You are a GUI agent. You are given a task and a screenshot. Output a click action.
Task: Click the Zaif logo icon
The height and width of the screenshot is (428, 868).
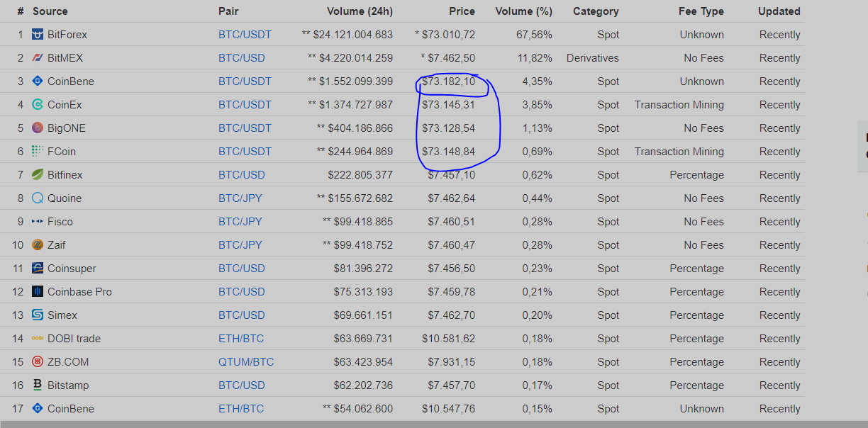pos(38,245)
